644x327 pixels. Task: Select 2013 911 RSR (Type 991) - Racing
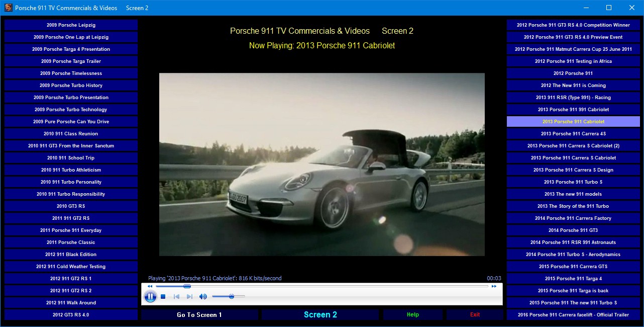coord(573,98)
